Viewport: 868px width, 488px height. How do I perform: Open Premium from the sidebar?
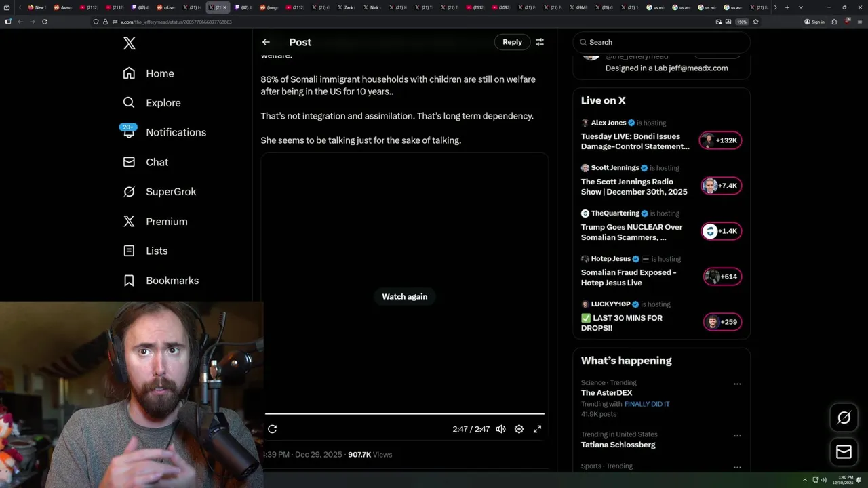tap(155, 221)
